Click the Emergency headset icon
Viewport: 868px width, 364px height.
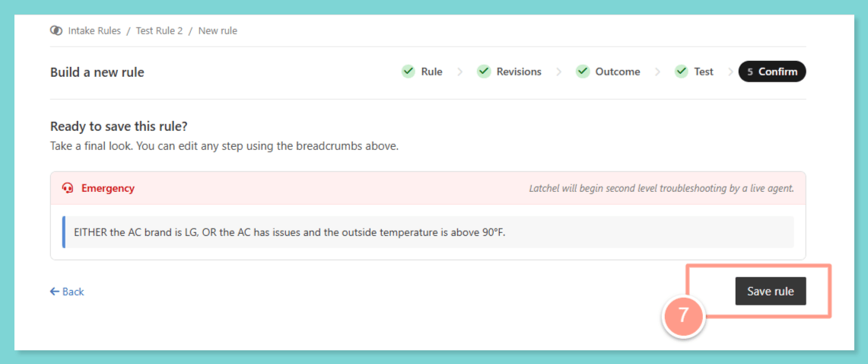click(x=68, y=188)
